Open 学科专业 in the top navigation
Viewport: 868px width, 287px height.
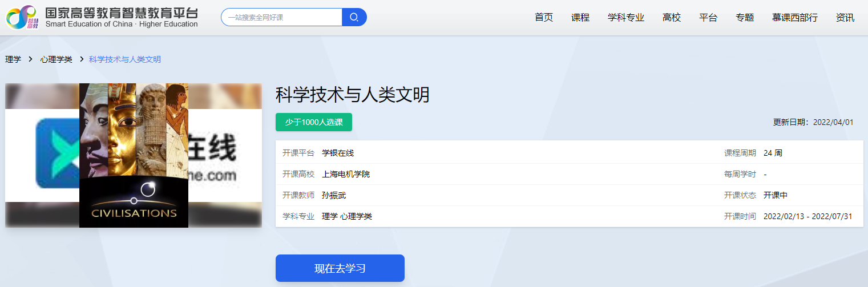625,17
